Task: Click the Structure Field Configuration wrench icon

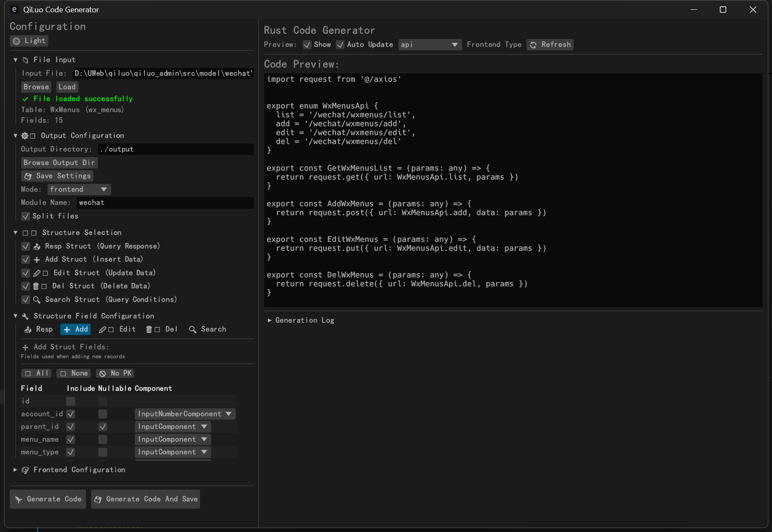Action: click(25, 316)
